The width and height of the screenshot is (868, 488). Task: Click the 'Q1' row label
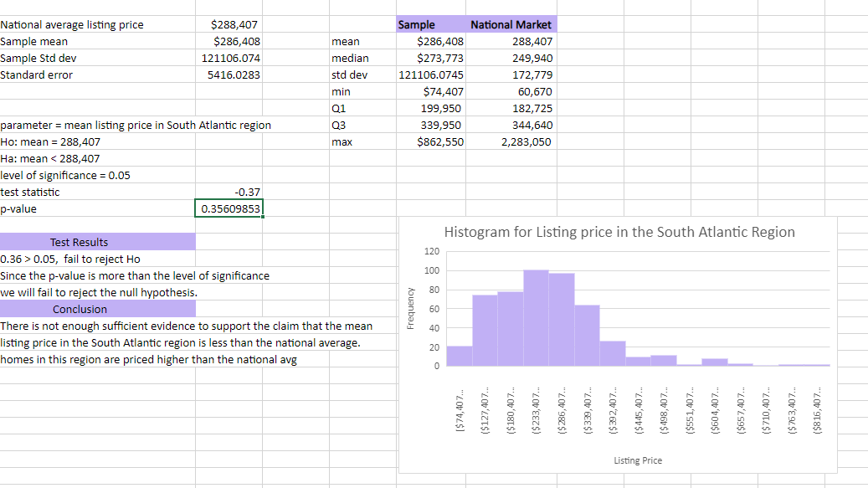[362, 109]
